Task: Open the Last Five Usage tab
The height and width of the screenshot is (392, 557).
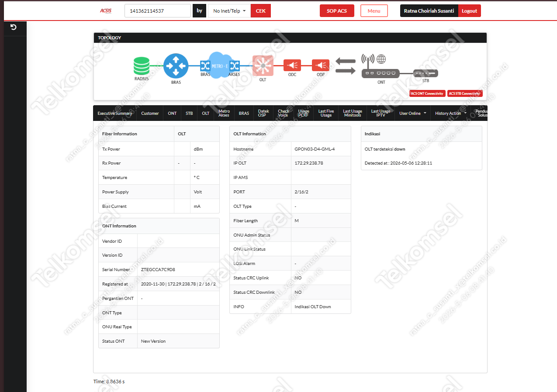Action: coord(326,113)
